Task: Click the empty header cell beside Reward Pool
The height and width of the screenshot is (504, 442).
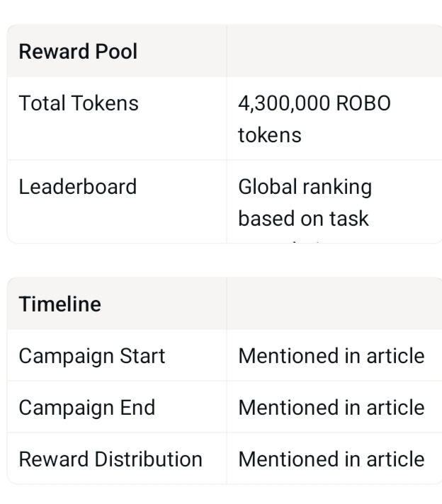Action: [333, 52]
